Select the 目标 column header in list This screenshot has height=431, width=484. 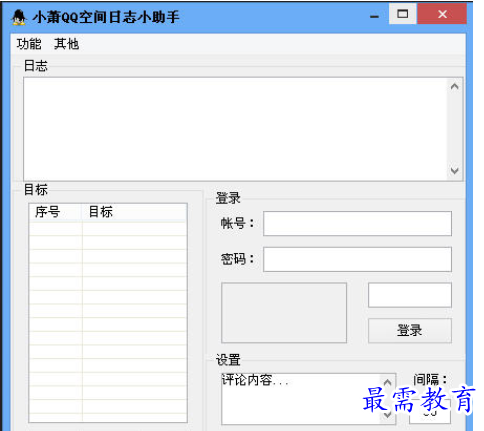click(134, 212)
